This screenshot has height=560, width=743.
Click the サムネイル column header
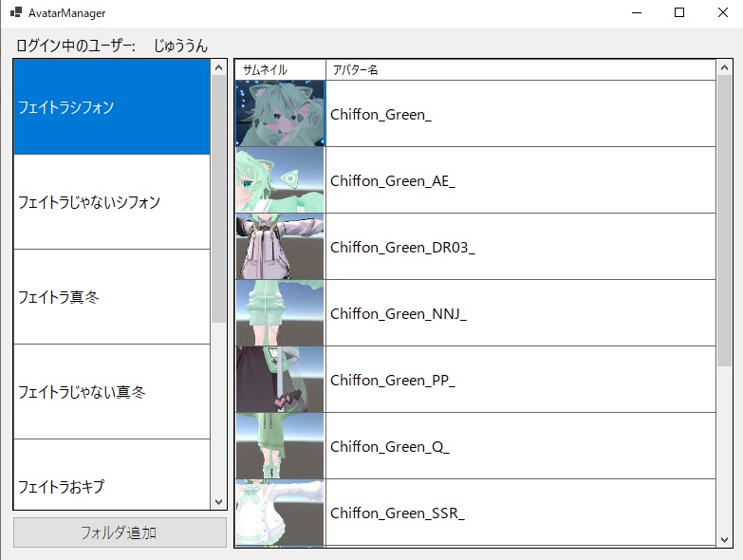coord(280,70)
